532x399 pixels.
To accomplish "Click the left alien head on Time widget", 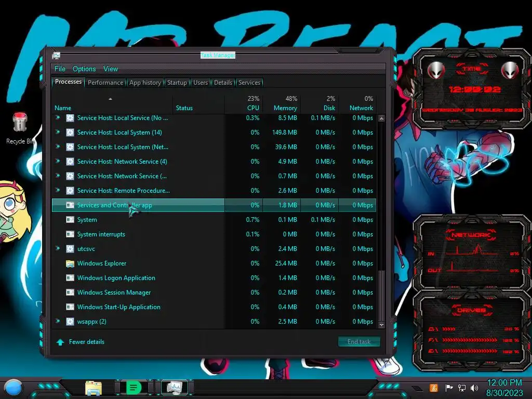I will [x=436, y=70].
